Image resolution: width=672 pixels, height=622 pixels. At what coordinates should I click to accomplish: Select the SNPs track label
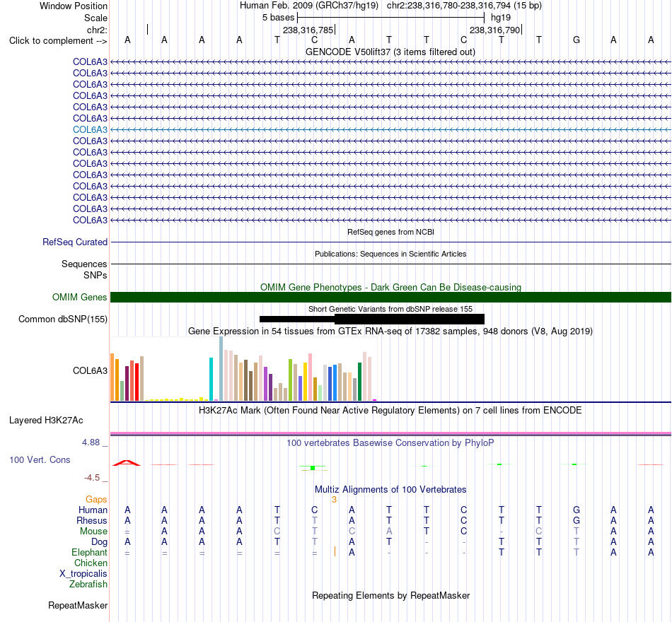[95, 275]
